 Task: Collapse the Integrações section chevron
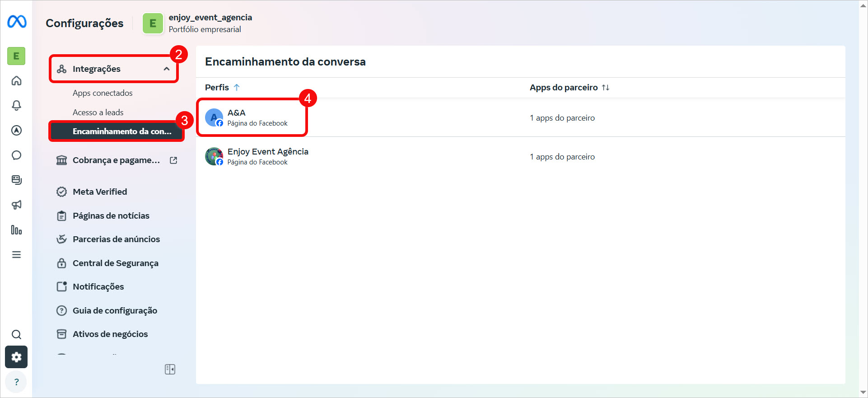point(167,69)
